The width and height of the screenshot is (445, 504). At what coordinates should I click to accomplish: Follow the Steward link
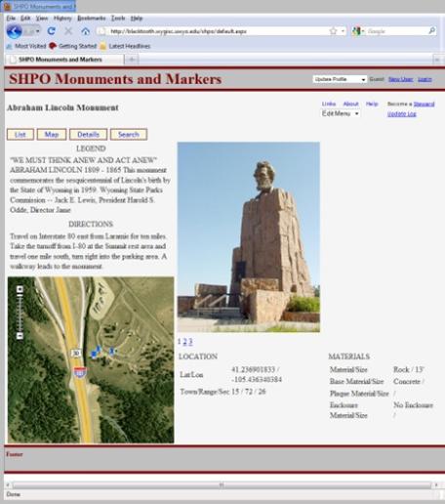424,104
